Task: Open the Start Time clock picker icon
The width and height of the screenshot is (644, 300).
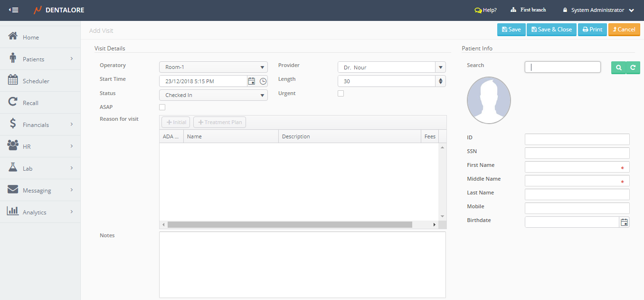Action: click(263, 81)
